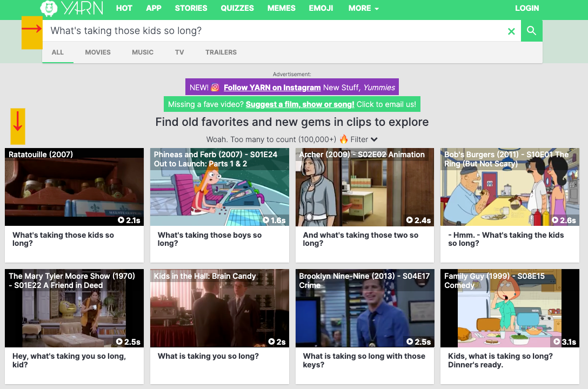Open the MORE dropdown menu

[x=363, y=8]
